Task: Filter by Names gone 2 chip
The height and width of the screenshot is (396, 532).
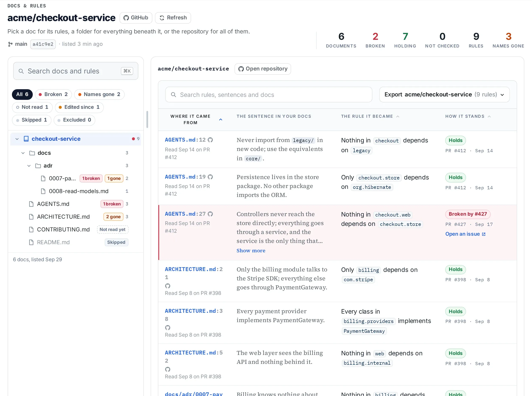Action: point(99,95)
